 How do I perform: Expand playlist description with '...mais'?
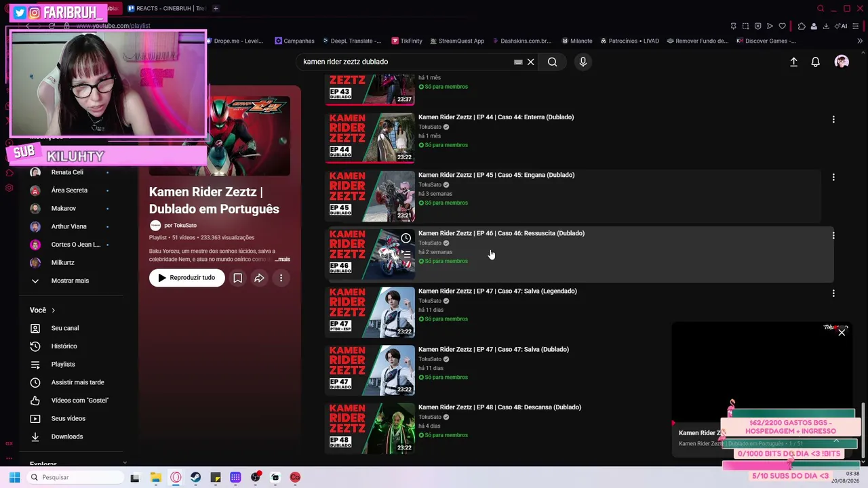pyautogui.click(x=282, y=260)
